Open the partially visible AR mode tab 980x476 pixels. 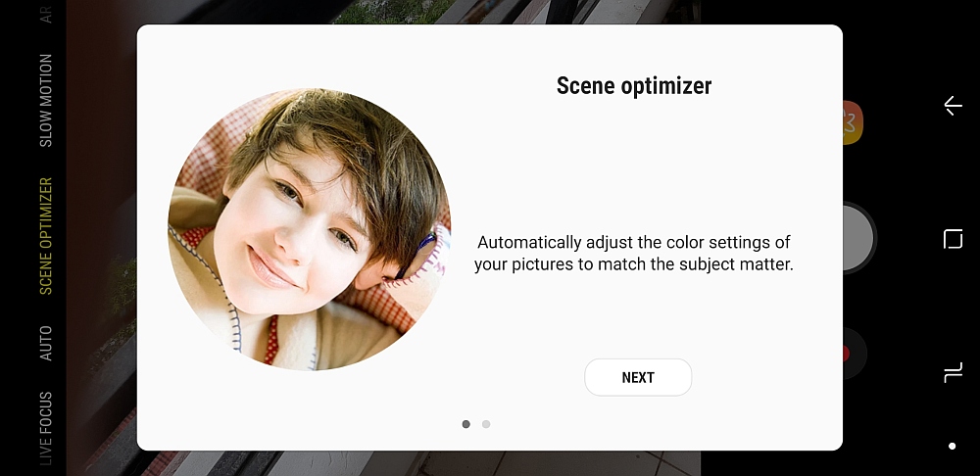46,15
